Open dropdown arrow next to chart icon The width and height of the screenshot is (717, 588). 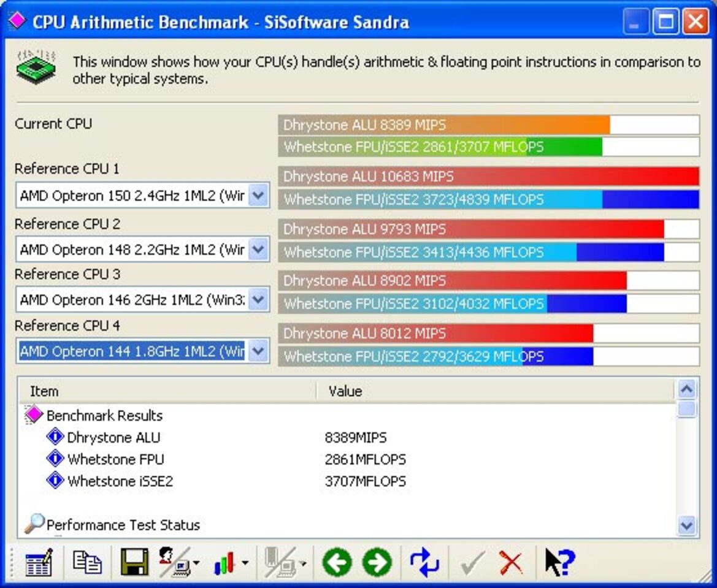pyautogui.click(x=245, y=563)
